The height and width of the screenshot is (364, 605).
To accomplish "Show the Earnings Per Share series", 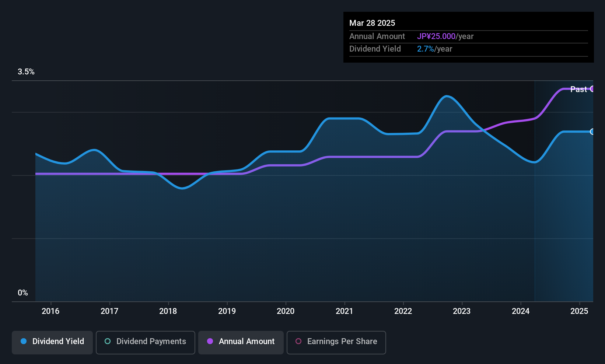I will [x=336, y=342].
